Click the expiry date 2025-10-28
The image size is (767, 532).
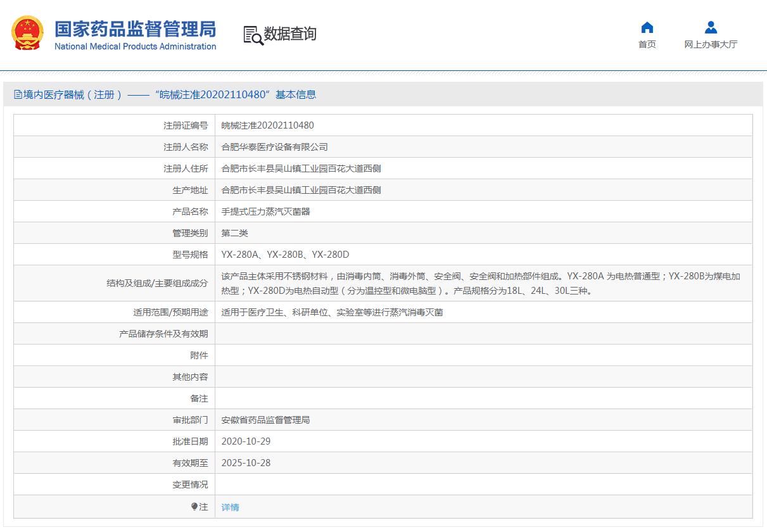tap(246, 463)
